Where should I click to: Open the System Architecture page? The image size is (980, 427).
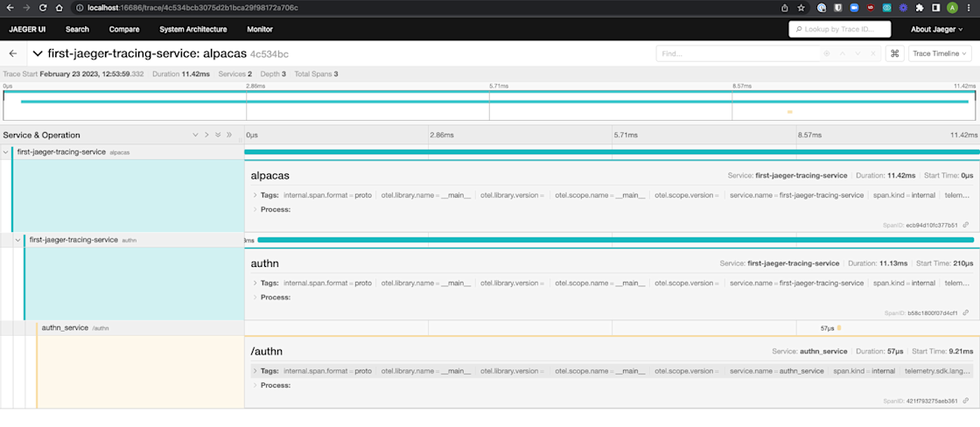coord(193,30)
